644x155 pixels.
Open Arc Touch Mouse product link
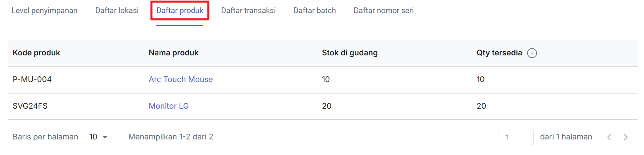click(181, 80)
